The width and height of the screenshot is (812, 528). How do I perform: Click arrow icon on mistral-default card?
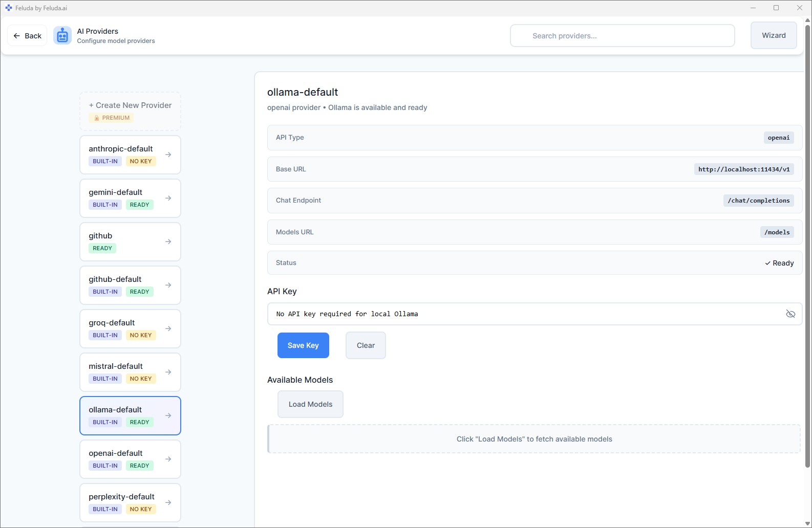click(168, 372)
